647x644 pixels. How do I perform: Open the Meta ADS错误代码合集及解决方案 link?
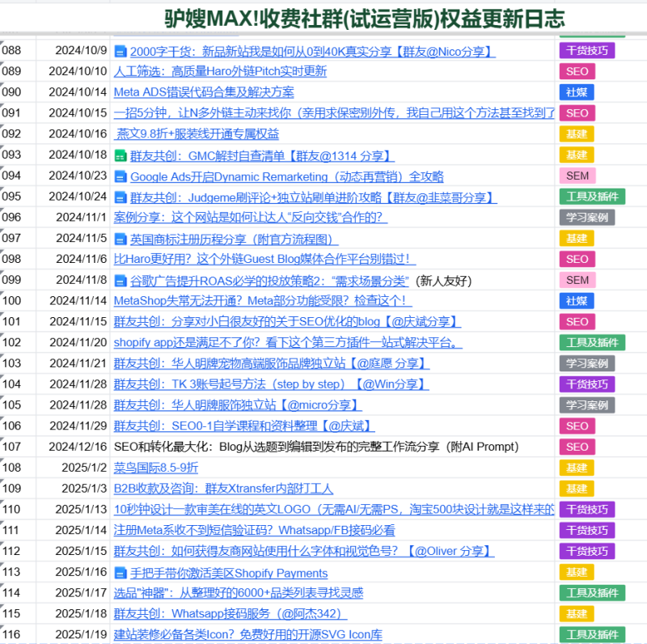tap(204, 92)
